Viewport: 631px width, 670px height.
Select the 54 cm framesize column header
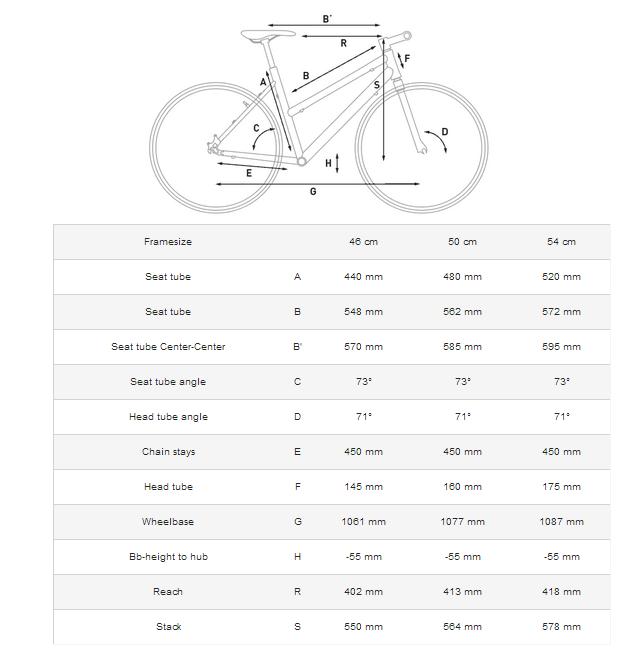pyautogui.click(x=561, y=242)
